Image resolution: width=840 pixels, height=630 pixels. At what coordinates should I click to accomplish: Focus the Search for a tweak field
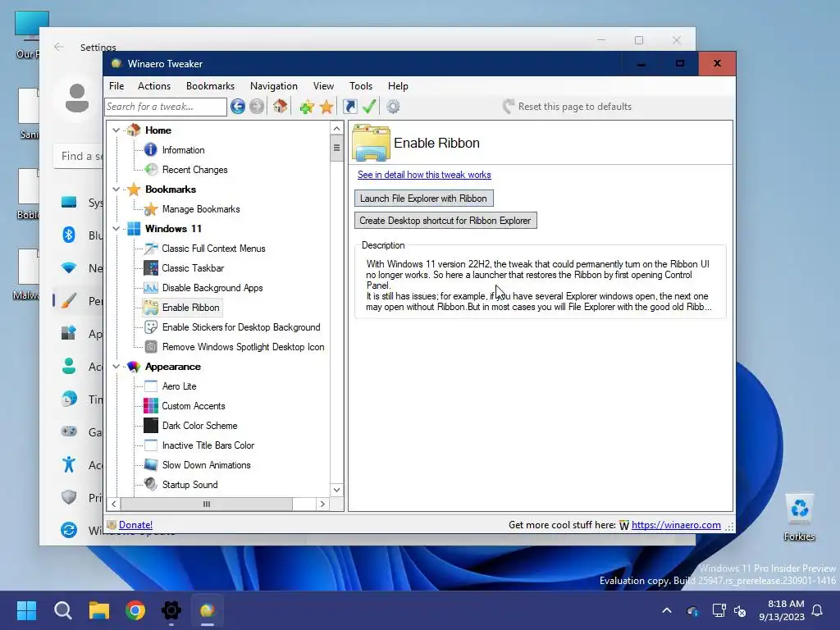[x=166, y=107]
